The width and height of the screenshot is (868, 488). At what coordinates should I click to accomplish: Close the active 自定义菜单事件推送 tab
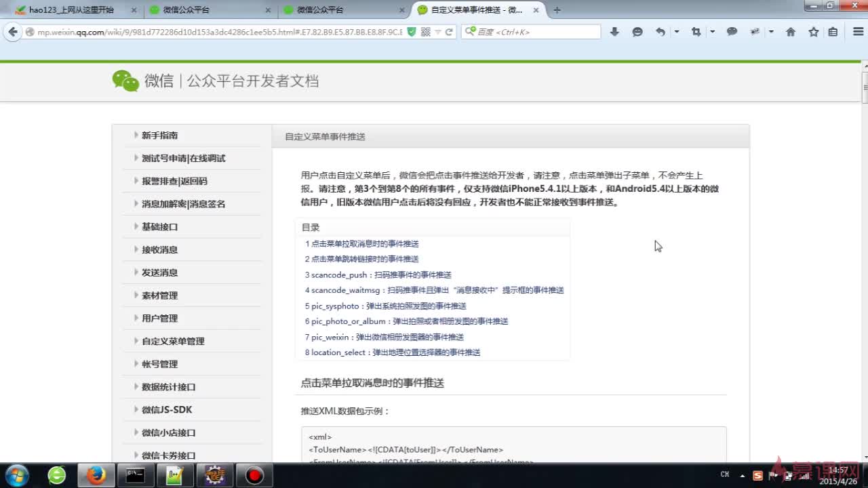pos(535,10)
